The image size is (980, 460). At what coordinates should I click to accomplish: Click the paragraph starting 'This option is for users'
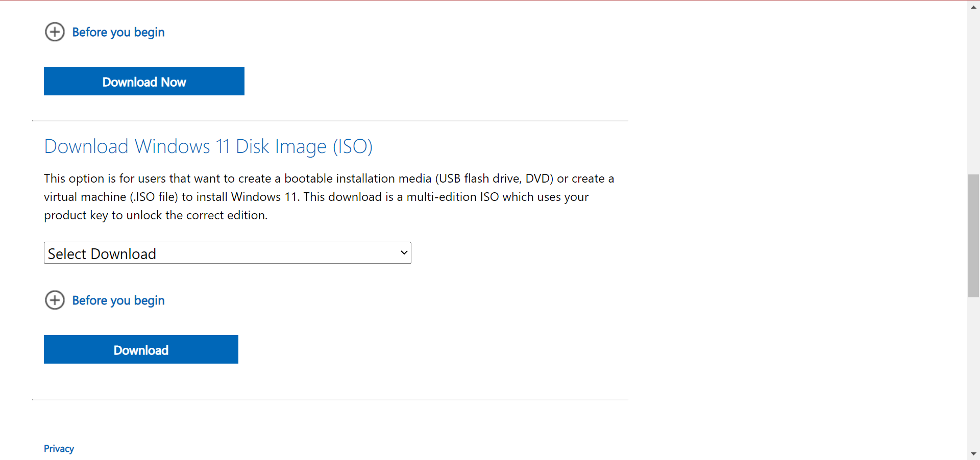click(329, 197)
